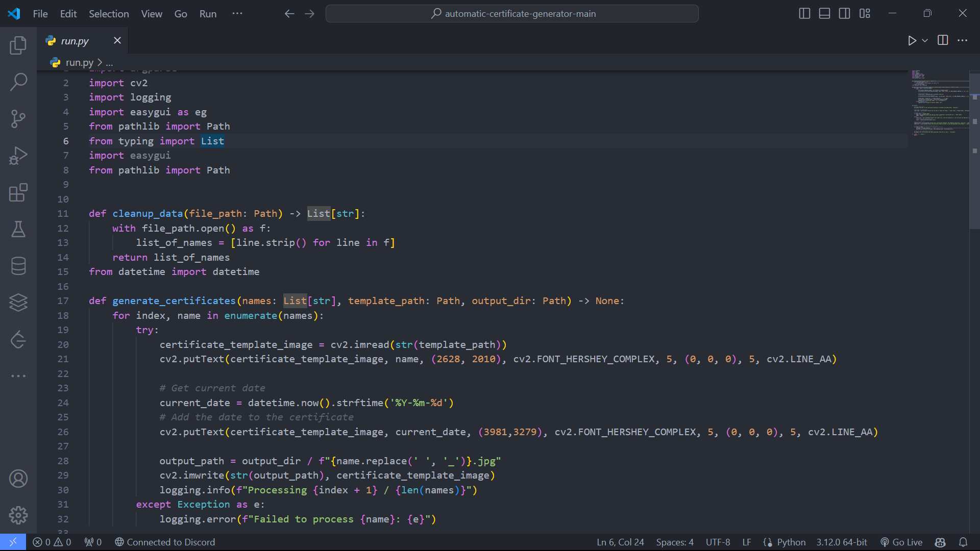The width and height of the screenshot is (980, 551).
Task: Open the Manage gear icon
Action: (18, 515)
